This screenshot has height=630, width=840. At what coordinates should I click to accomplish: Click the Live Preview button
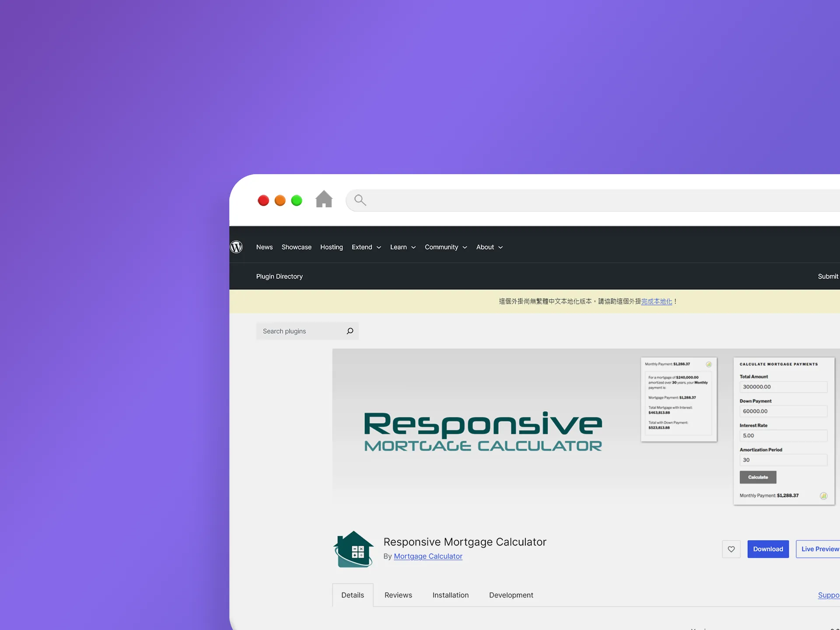[818, 549]
